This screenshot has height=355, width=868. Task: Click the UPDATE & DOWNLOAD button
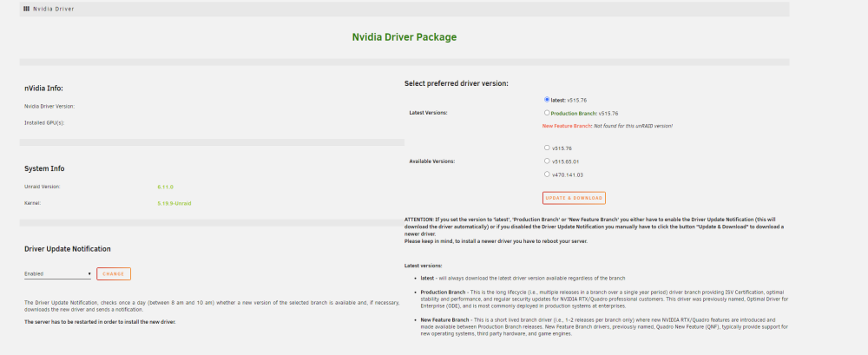point(574,198)
